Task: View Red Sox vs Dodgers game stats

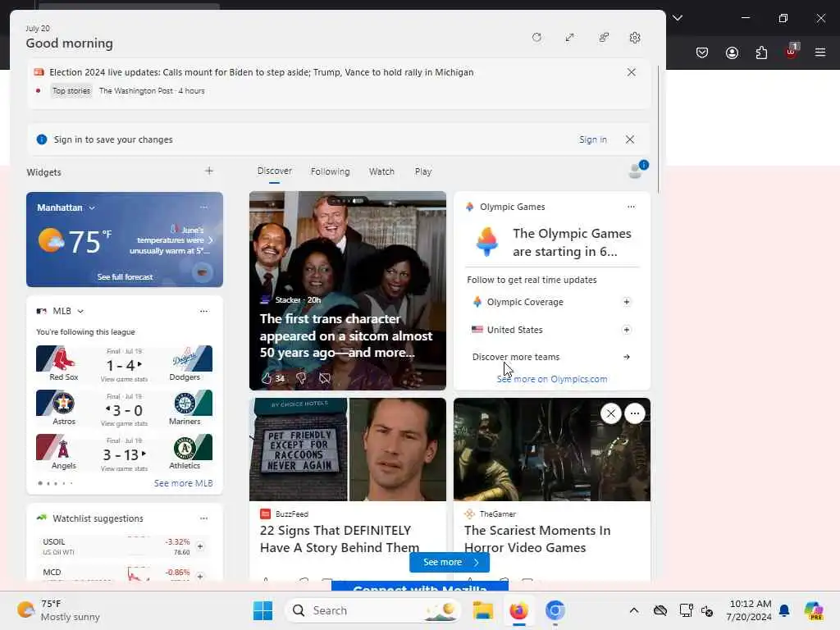Action: [124, 379]
